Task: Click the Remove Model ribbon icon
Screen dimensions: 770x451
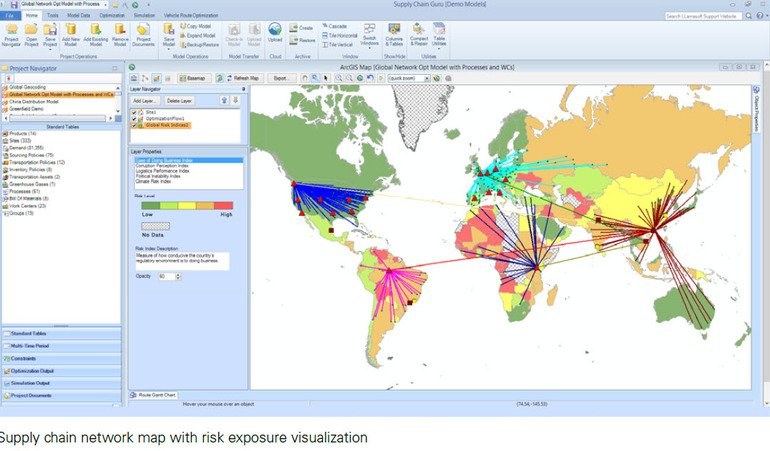Action: click(x=120, y=34)
